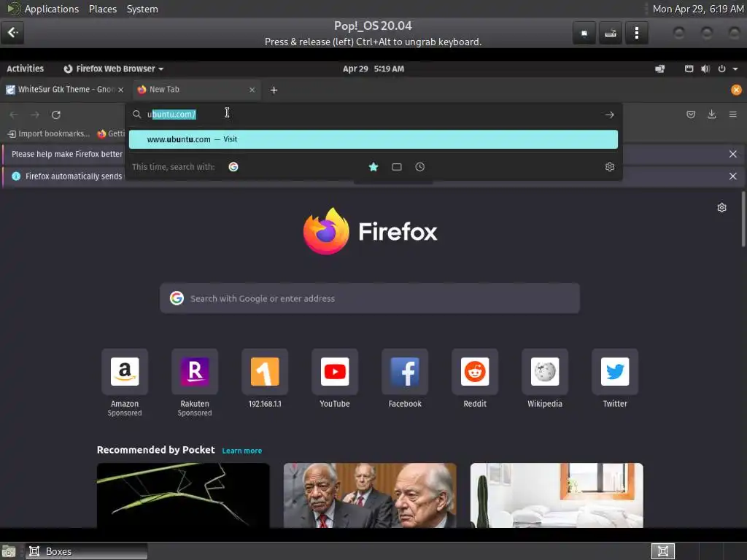Click the Firefox back navigation arrow

[x=14, y=114]
